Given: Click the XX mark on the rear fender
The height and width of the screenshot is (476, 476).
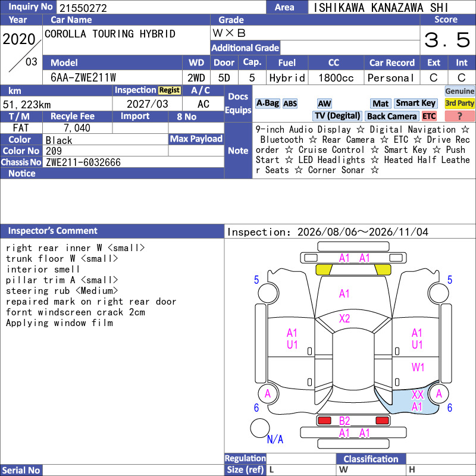Looking at the screenshot, I should pos(418,394).
